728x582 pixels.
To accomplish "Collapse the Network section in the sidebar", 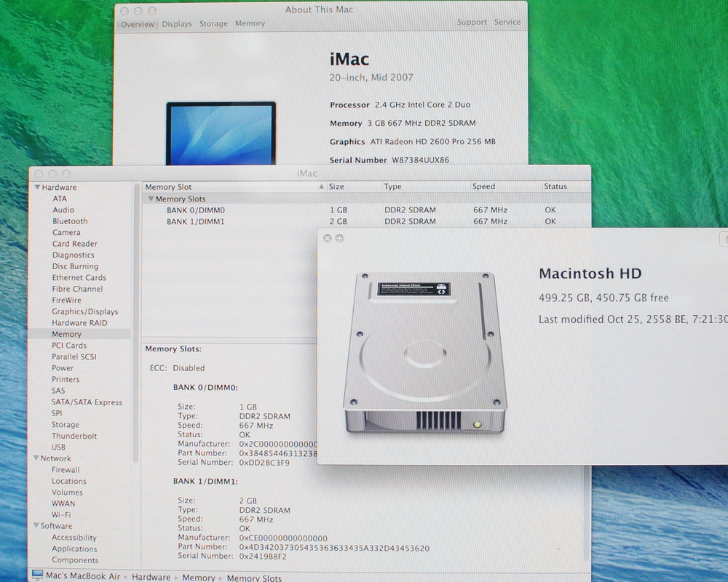I will click(x=36, y=458).
